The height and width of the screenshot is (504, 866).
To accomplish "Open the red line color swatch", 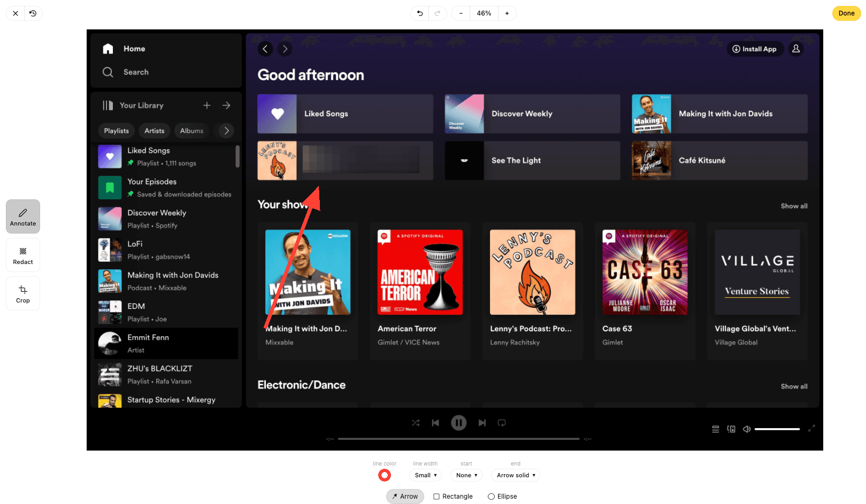I will coord(385,475).
